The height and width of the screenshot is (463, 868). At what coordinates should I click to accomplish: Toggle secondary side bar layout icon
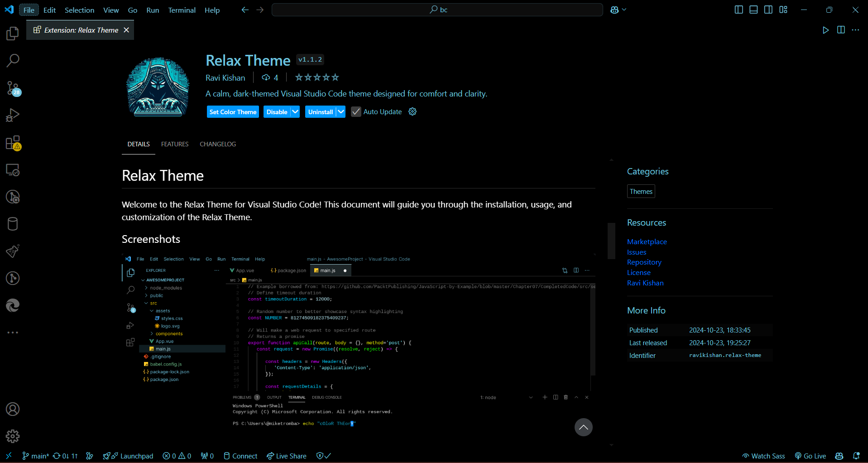pyautogui.click(x=768, y=10)
